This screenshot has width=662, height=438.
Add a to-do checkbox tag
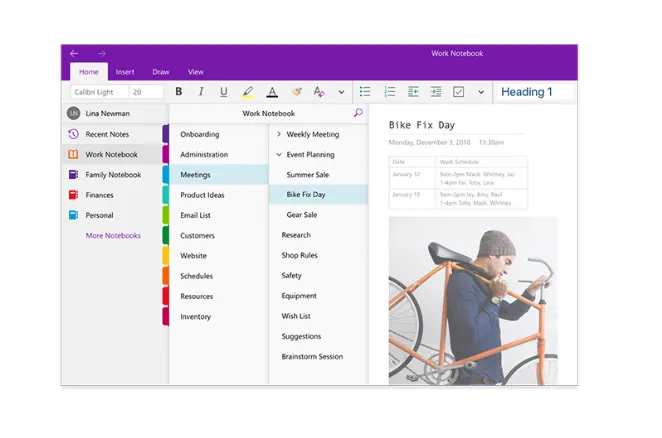point(459,92)
